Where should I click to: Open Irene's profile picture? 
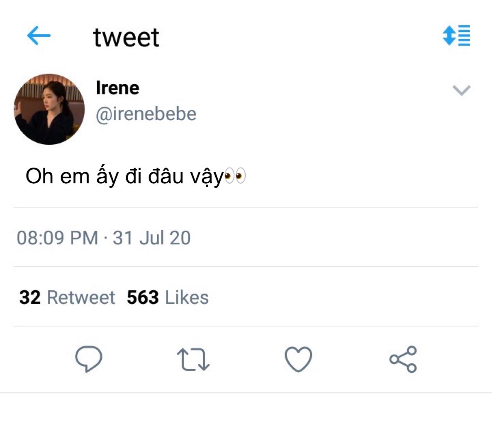click(49, 109)
